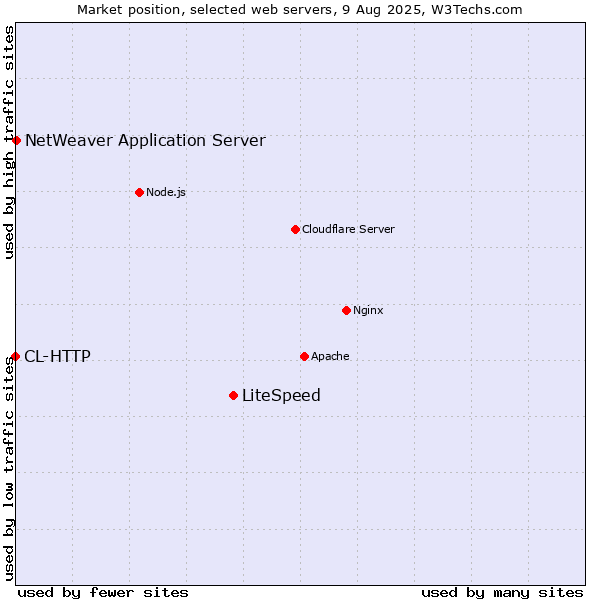Click the 'used by low traffic sites' label
600x600 pixels.
9,469
